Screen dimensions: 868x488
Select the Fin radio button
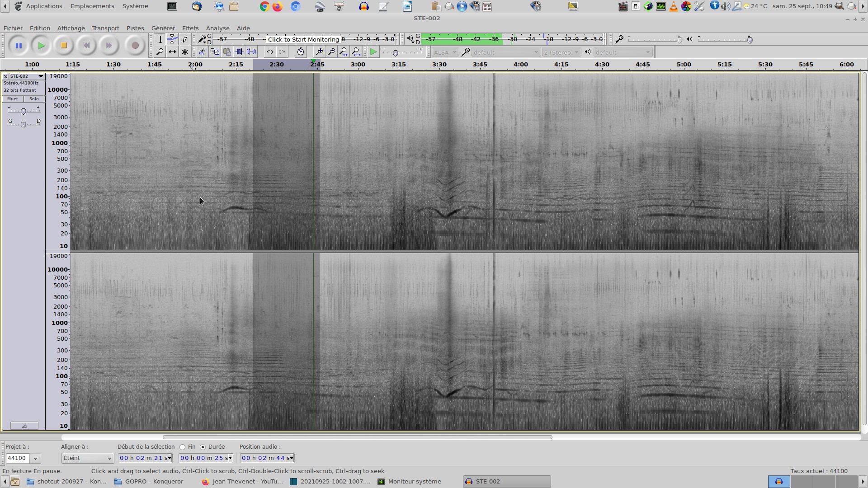[183, 447]
